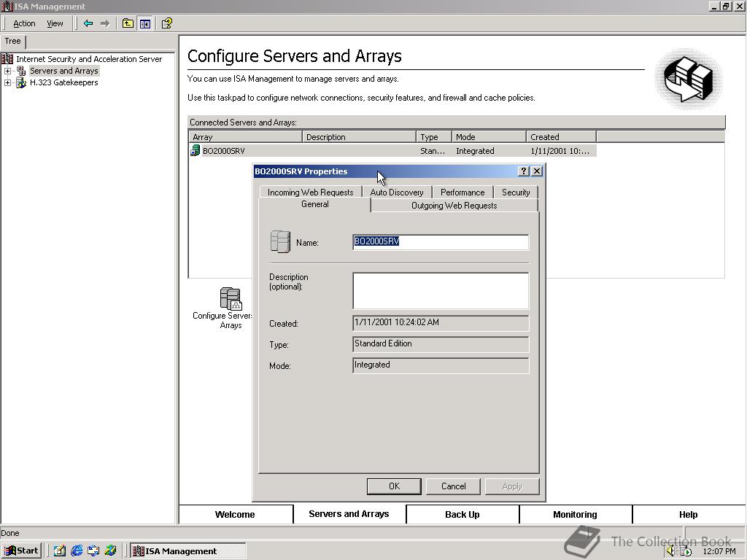Click the Forward arrow toolbar icon
The image size is (747, 560).
click(105, 23)
